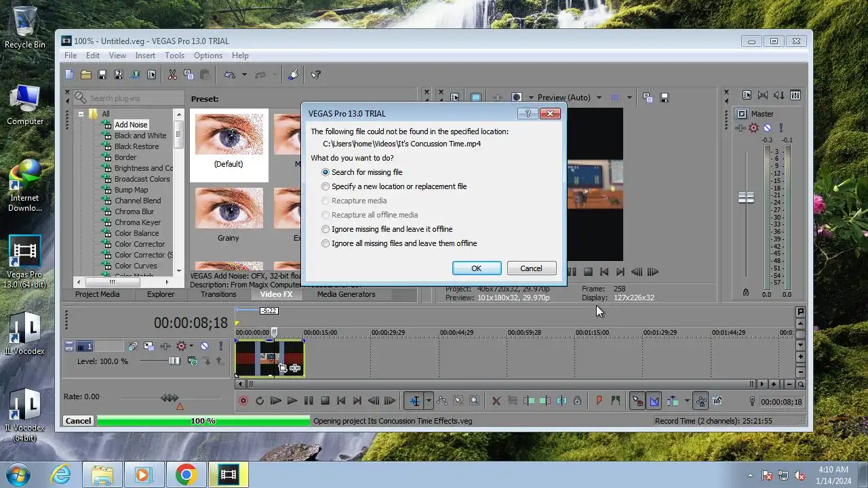This screenshot has height=488, width=868.
Task: Click OK in the missing file dialog
Action: pos(477,268)
